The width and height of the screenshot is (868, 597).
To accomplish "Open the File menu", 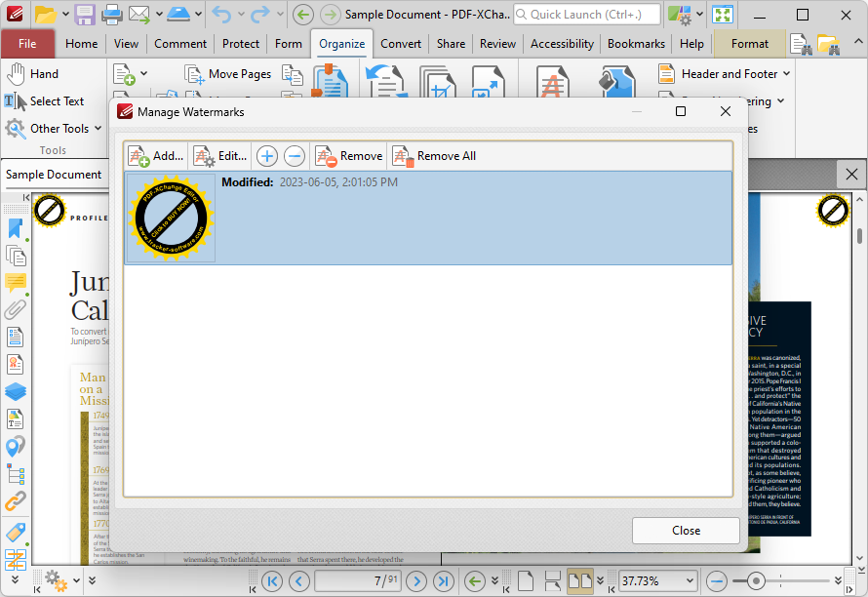I will [x=27, y=44].
